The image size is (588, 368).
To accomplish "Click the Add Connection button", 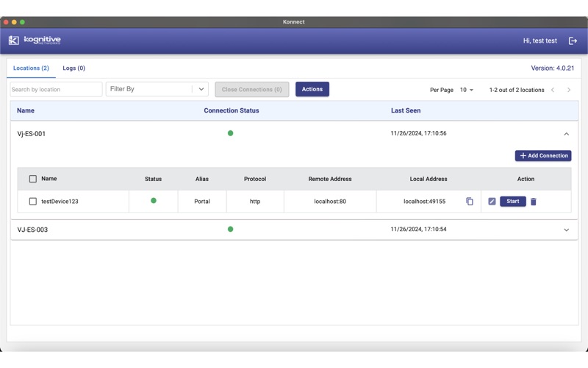I will click(x=543, y=155).
